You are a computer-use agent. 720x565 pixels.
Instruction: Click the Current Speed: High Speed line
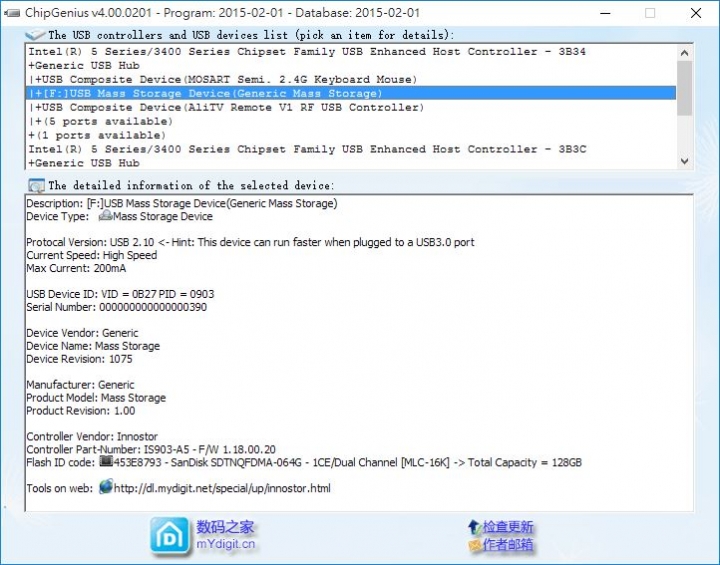tap(91, 255)
